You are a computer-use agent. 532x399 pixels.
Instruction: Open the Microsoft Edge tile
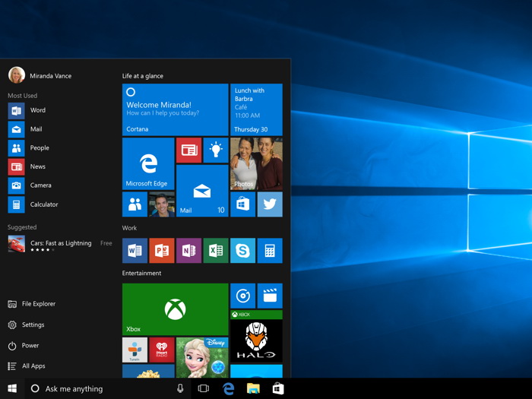(148, 163)
